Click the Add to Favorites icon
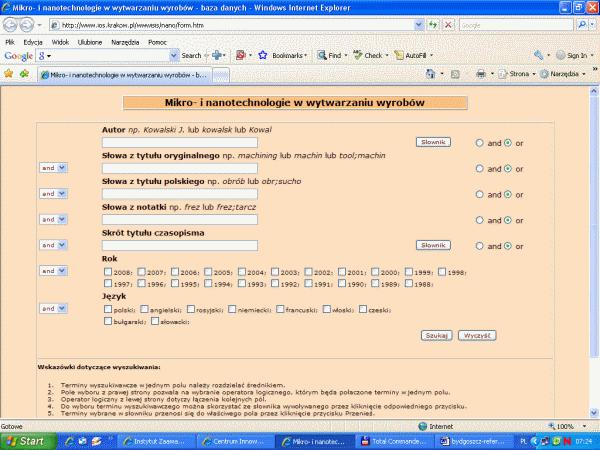The image size is (600, 450). [x=23, y=73]
